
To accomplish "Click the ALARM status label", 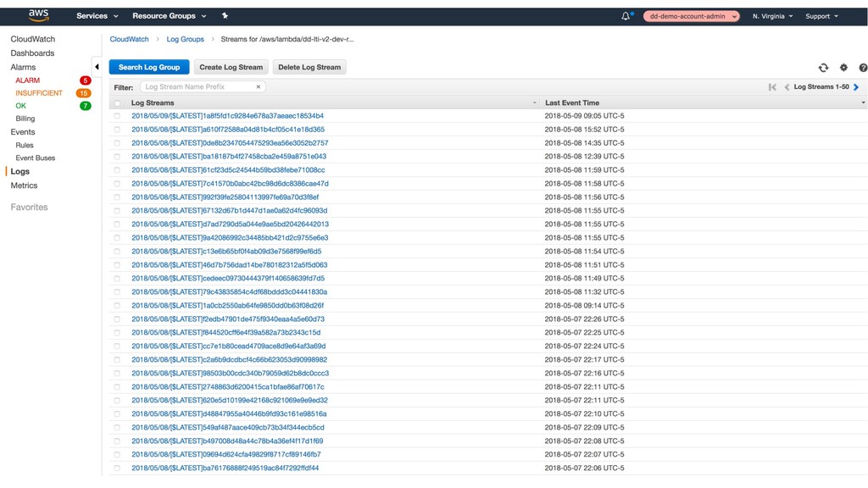I will click(28, 80).
